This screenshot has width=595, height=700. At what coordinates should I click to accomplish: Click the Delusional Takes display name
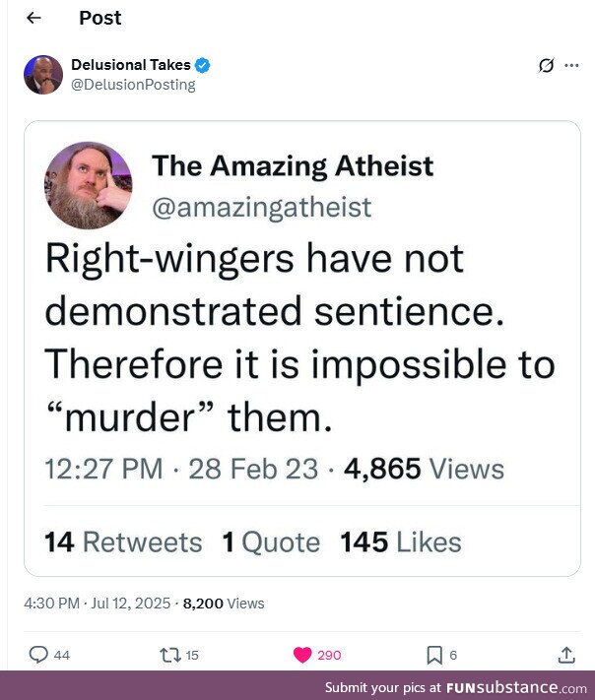coord(131,65)
